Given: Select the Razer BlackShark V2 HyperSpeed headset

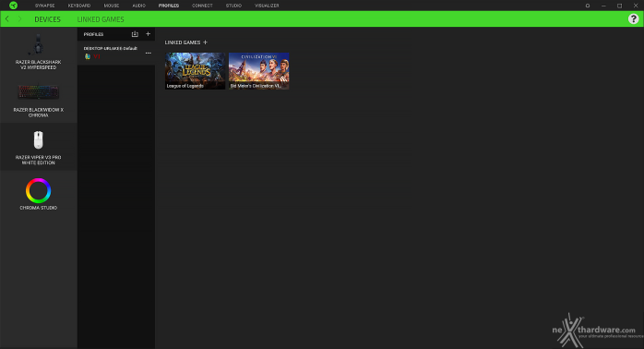Looking at the screenshot, I should 38,52.
